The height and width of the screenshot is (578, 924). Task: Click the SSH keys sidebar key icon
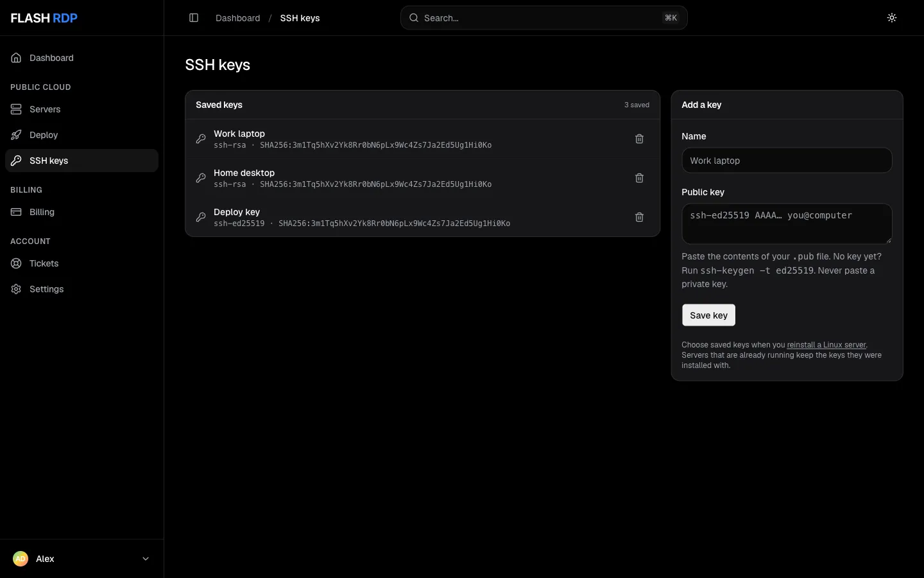pos(16,161)
